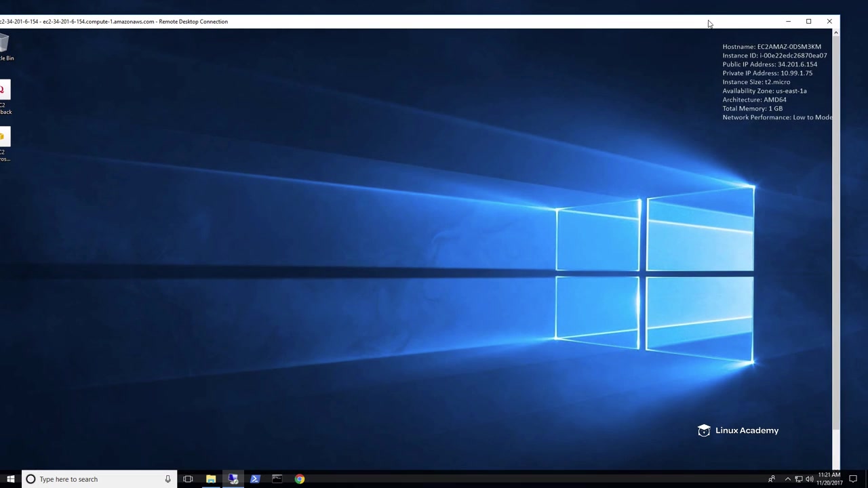Select the yellow EC2 desktop shortcut
Image resolution: width=868 pixels, height=488 pixels.
coord(5,145)
